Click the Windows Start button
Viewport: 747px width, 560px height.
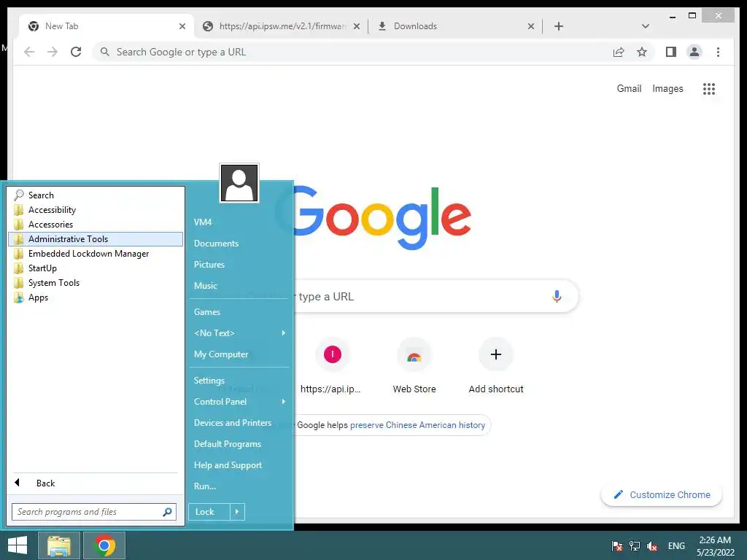pos(18,545)
